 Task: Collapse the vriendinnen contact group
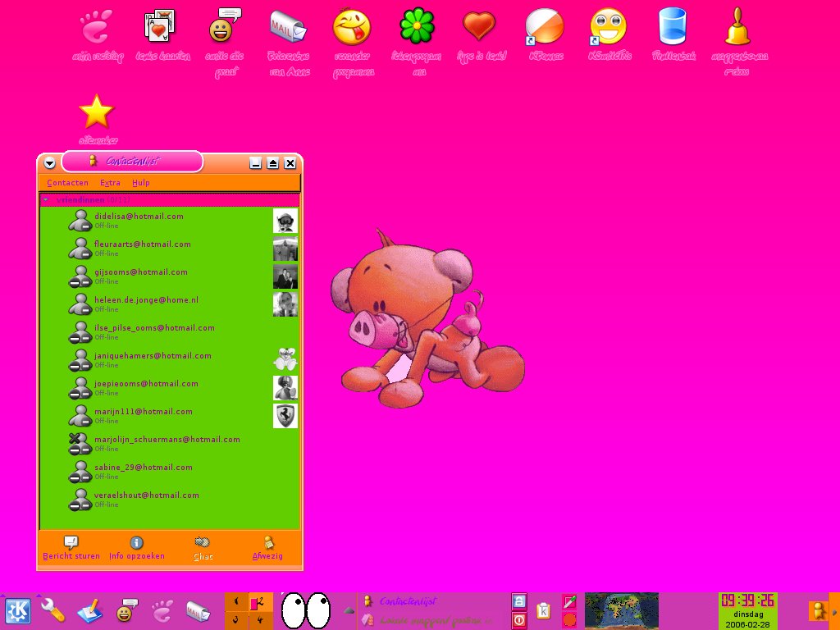(46, 200)
